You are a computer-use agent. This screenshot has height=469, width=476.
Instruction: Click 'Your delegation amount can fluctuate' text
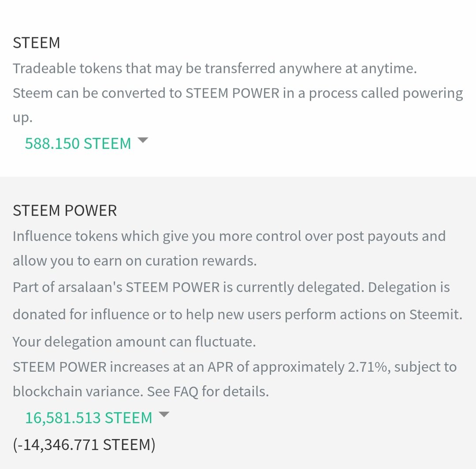[134, 342]
